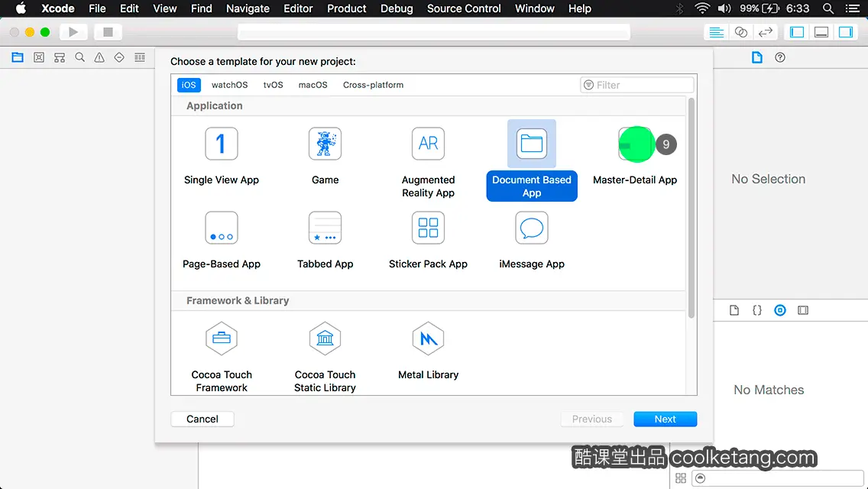
Task: Open the Xcode menu
Action: (58, 8)
